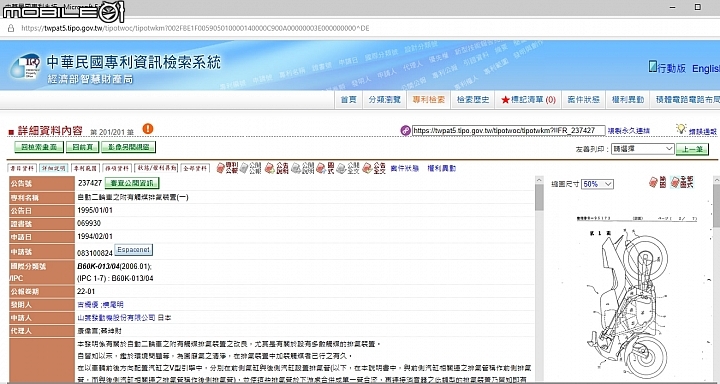This screenshot has width=720, height=384.
Task: Open the 專利公報 PDF icon
Action: (x=227, y=168)
